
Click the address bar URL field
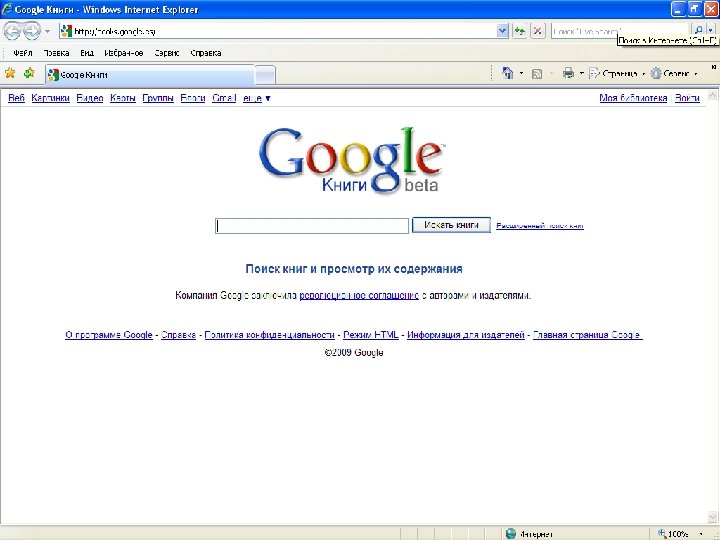[x=278, y=31]
